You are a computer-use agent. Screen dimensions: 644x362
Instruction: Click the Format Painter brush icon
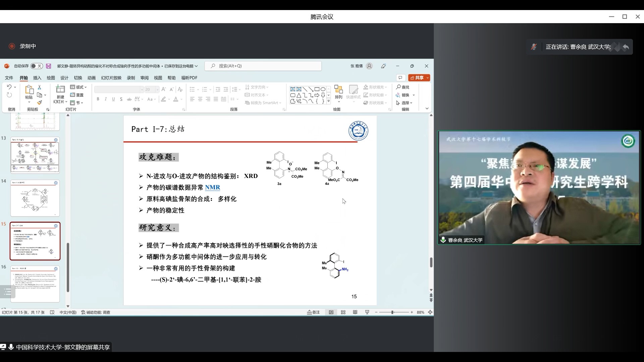tap(40, 103)
